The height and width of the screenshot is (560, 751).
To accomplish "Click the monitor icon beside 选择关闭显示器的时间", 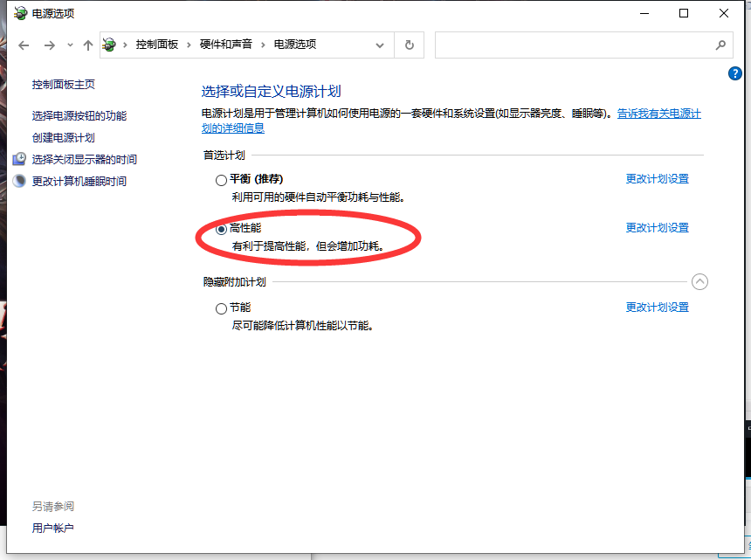I will tap(19, 159).
